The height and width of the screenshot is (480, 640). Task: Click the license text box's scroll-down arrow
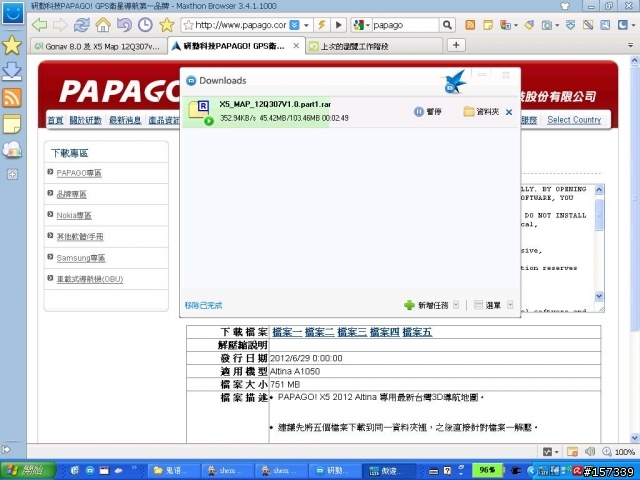point(599,296)
